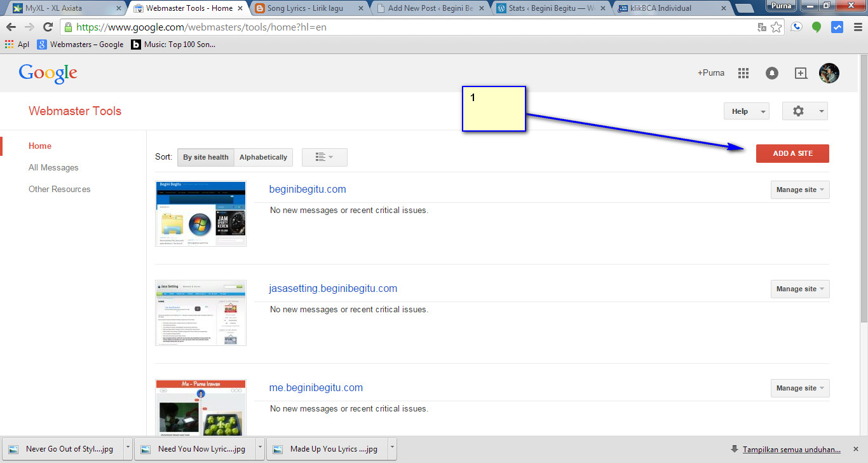This screenshot has height=463, width=868.
Task: Close the downloads bar
Action: [x=855, y=449]
